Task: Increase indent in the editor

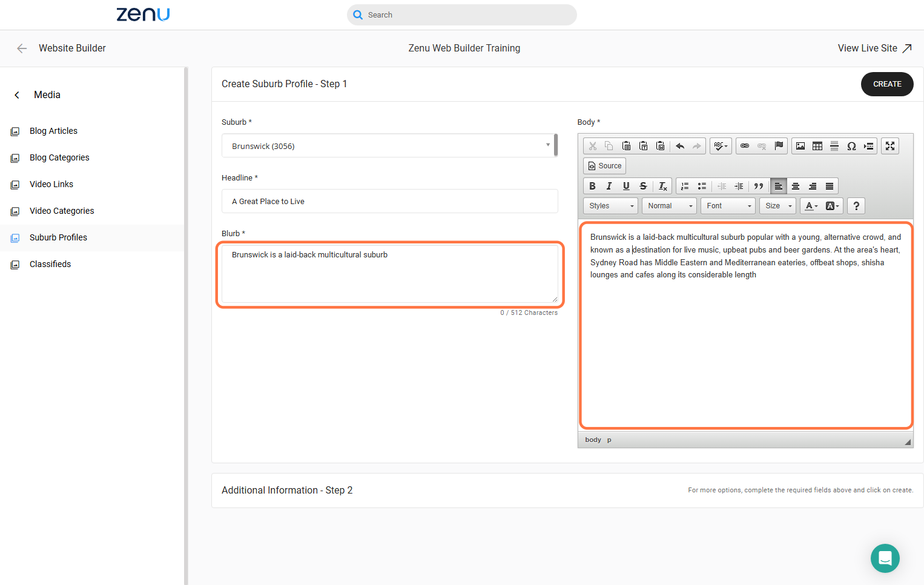Action: pyautogui.click(x=739, y=186)
